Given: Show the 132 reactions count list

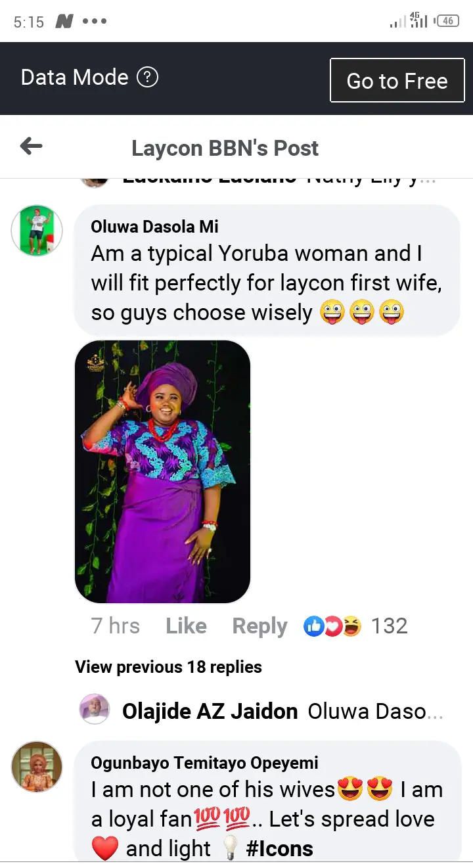Looking at the screenshot, I should pyautogui.click(x=389, y=626).
